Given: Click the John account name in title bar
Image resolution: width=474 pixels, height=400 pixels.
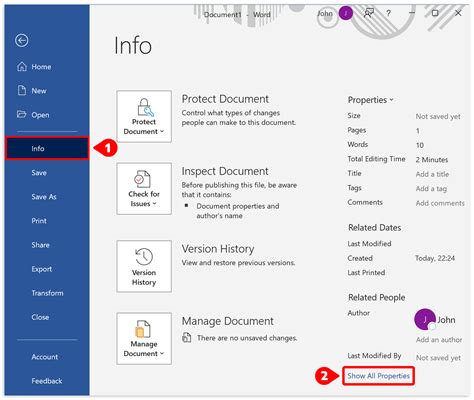Looking at the screenshot, I should (x=325, y=14).
